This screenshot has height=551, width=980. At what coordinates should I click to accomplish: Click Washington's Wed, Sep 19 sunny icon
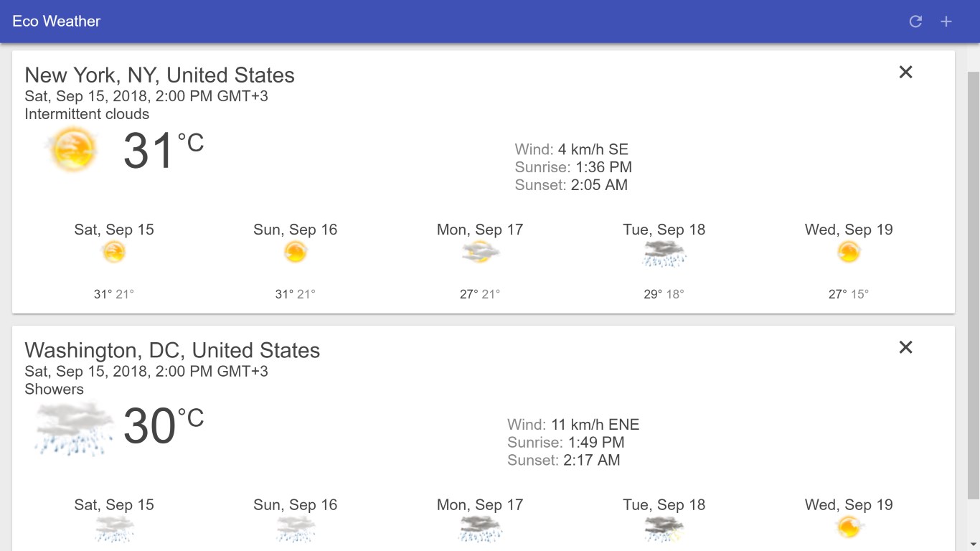pyautogui.click(x=849, y=528)
